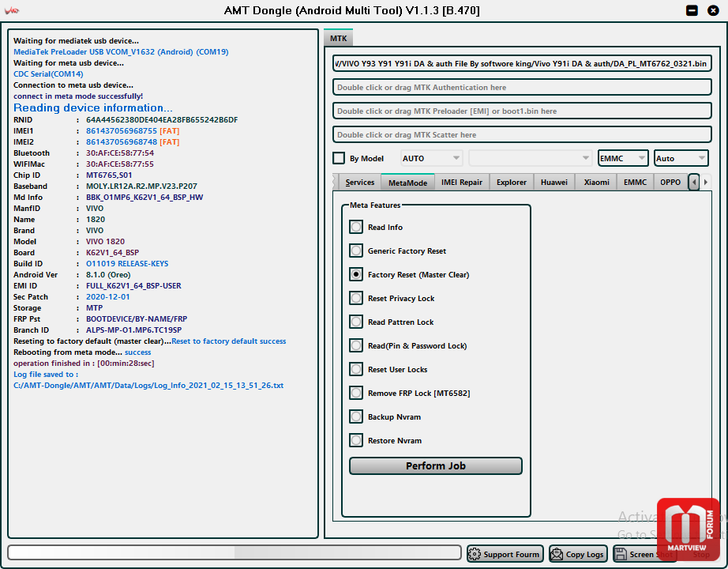Click the Baseband value MOLY.LR12A.R2.MP.V23.P207
The width and height of the screenshot is (728, 569).
[141, 186]
